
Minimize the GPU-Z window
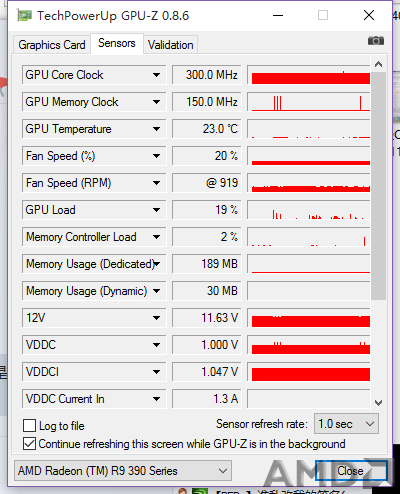tap(278, 15)
